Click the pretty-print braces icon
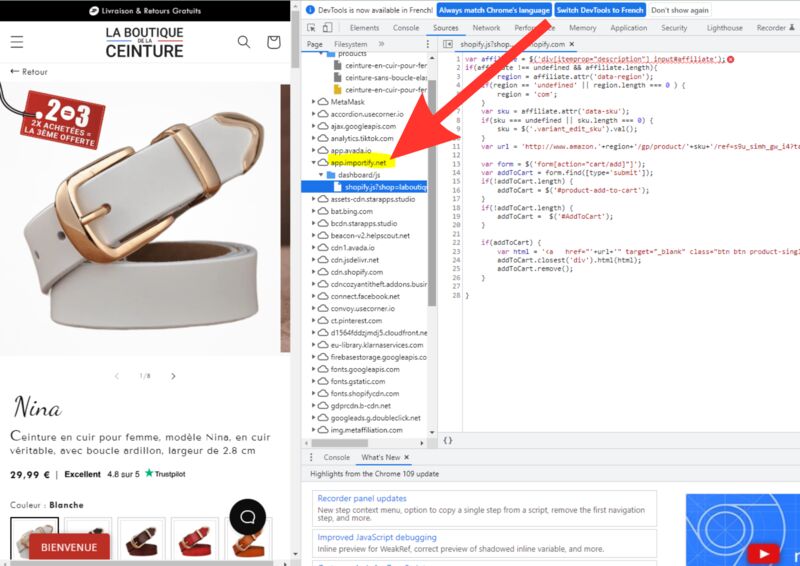This screenshot has width=800, height=566. coord(447,440)
